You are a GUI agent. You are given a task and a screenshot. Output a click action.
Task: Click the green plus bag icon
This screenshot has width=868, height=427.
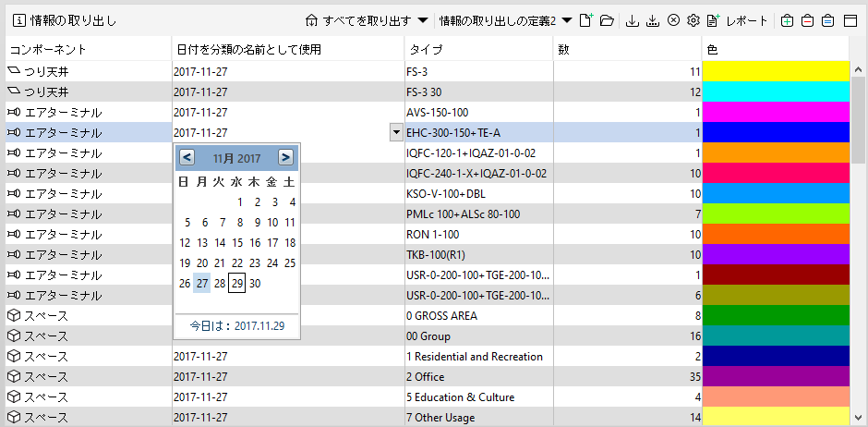pyautogui.click(x=787, y=21)
